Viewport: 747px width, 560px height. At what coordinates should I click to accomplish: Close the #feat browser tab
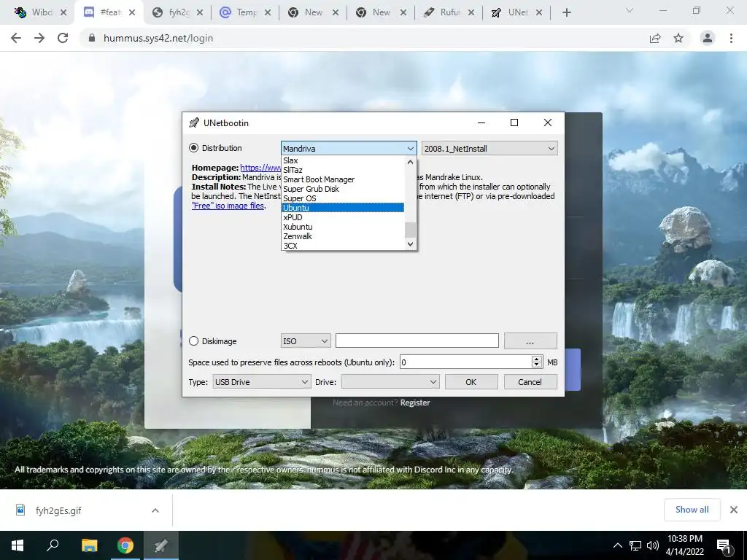(x=132, y=12)
